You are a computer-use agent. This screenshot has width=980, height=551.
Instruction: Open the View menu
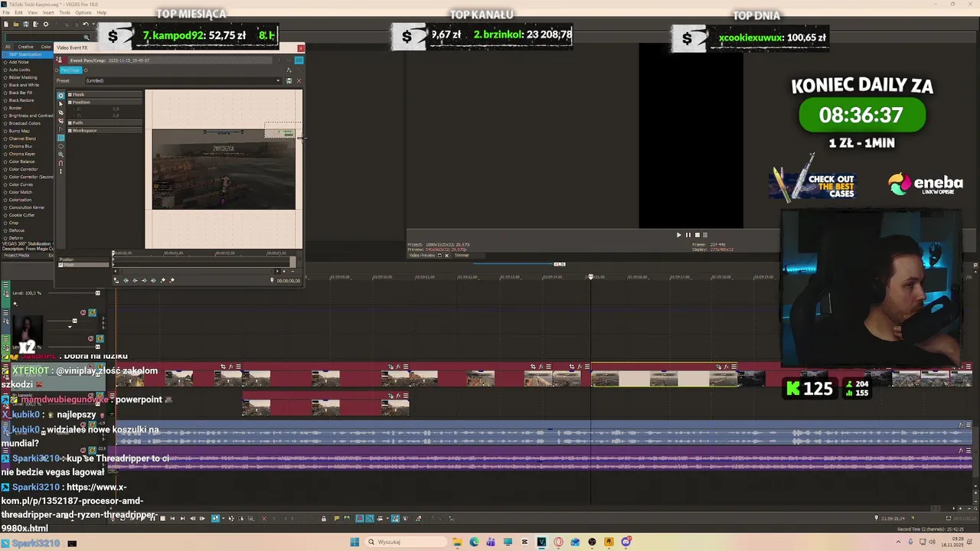33,13
